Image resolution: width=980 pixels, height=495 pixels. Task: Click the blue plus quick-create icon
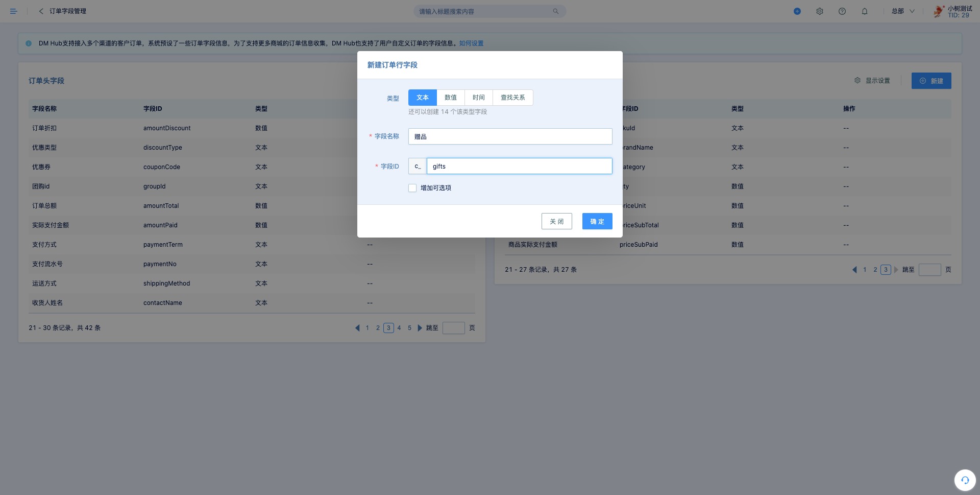[x=797, y=11]
